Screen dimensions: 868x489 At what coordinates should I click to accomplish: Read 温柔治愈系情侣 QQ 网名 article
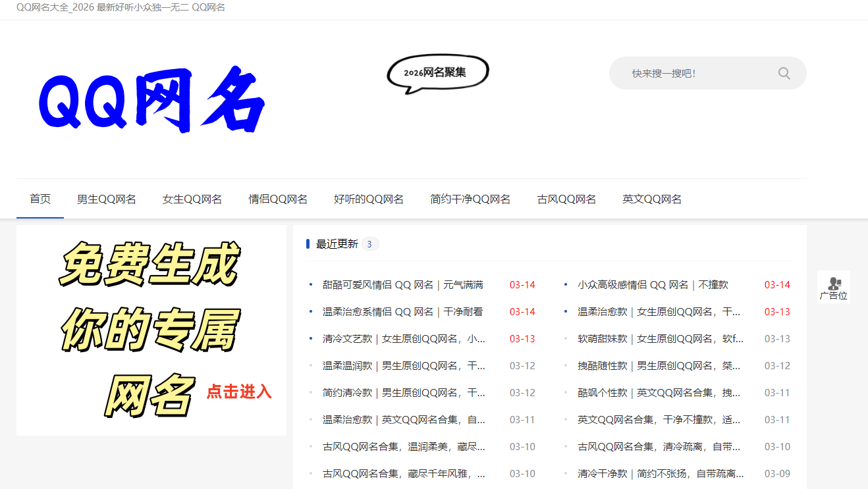pyautogui.click(x=402, y=312)
